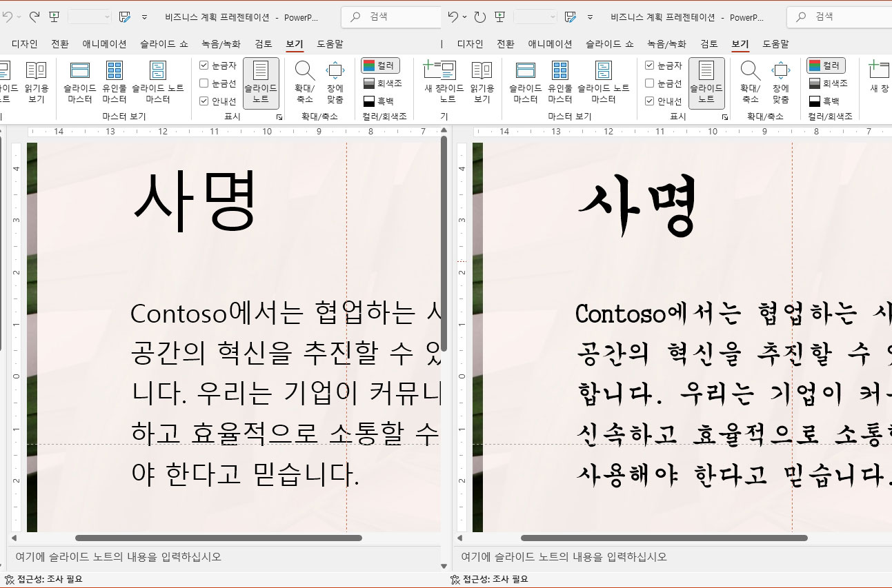Open 전환 tab in right window
Viewport: 892px width, 588px height.
click(x=506, y=44)
